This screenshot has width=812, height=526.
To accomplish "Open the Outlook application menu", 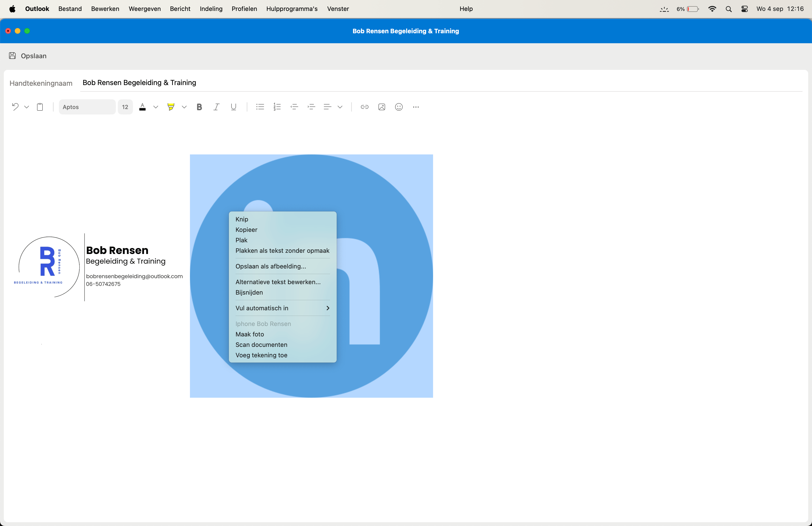I will coord(37,9).
